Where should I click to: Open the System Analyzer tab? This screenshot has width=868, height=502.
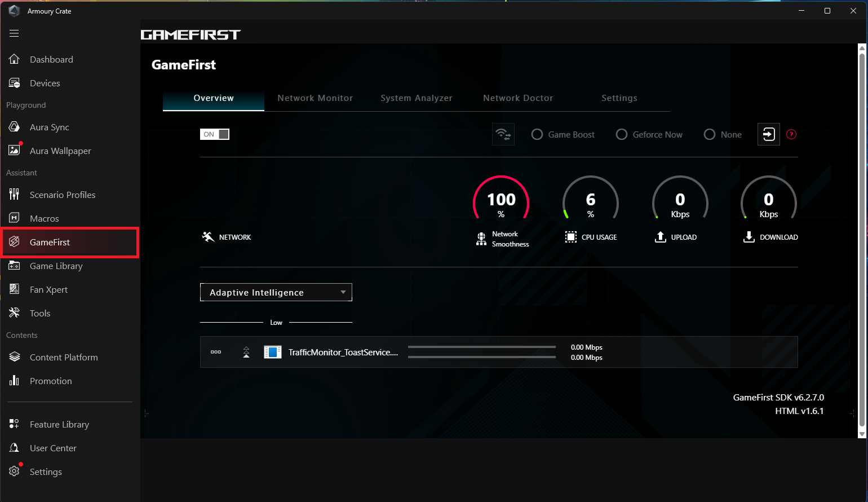(417, 98)
